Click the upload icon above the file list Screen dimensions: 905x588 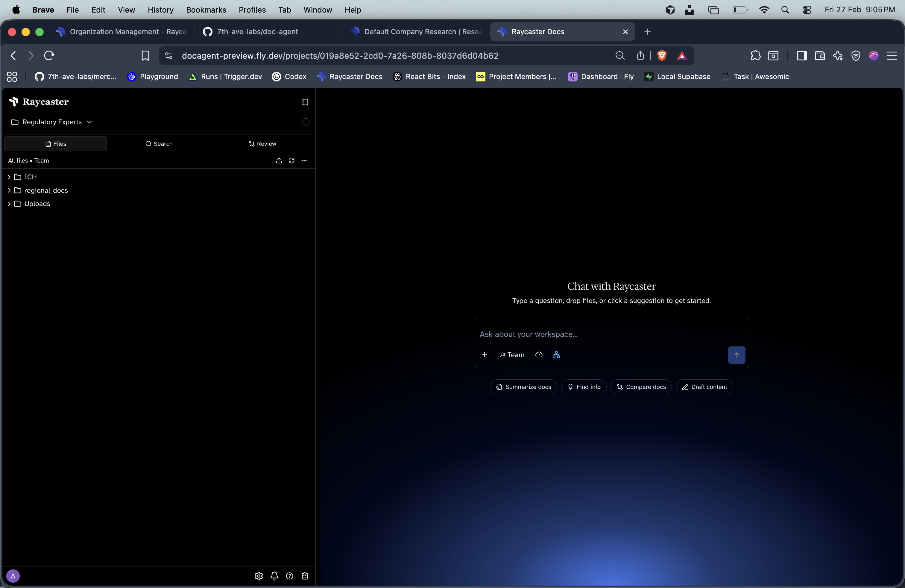click(279, 160)
